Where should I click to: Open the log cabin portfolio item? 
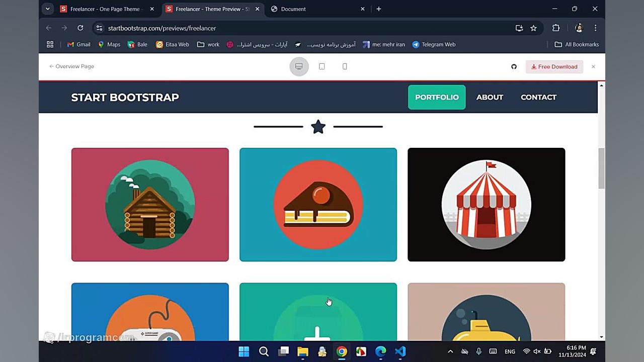[150, 205]
